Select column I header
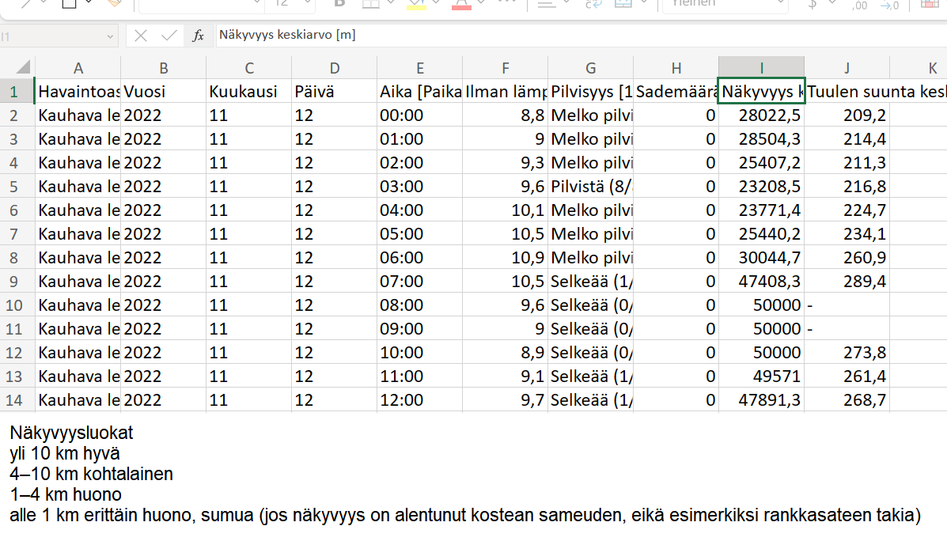This screenshot has height=560, width=947. (x=762, y=68)
